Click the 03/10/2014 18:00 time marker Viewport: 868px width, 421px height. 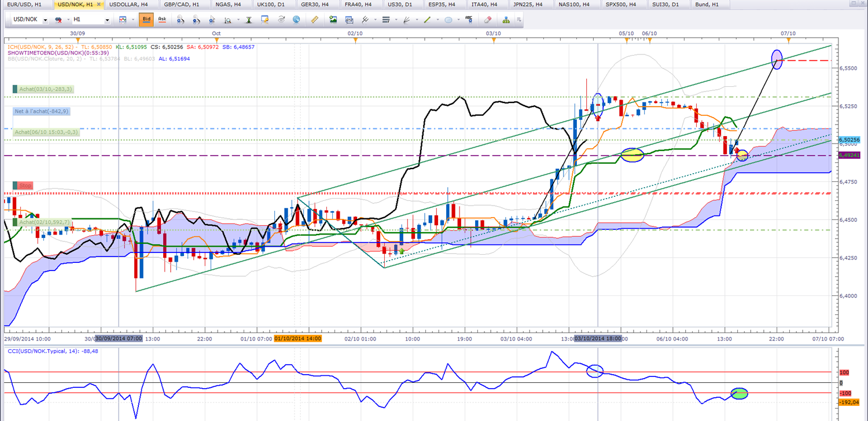[597, 338]
